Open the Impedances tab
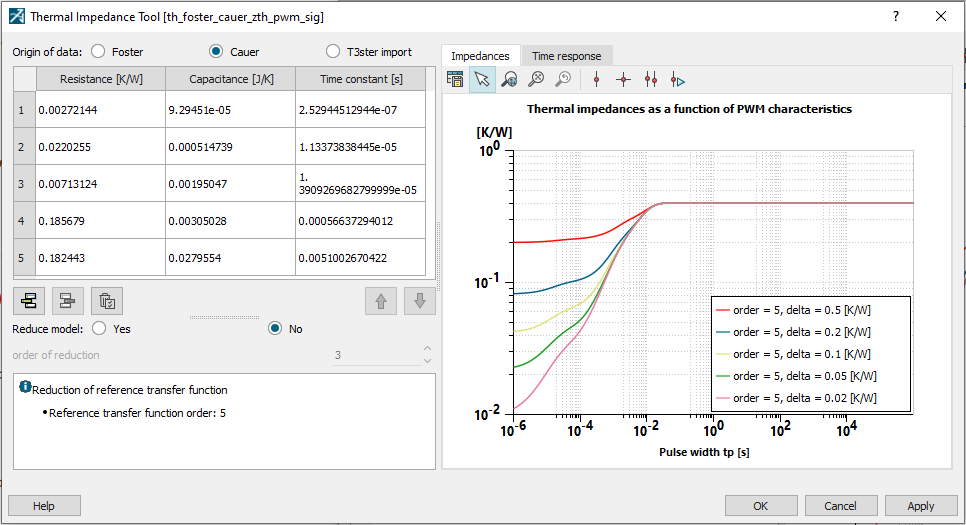 point(480,56)
